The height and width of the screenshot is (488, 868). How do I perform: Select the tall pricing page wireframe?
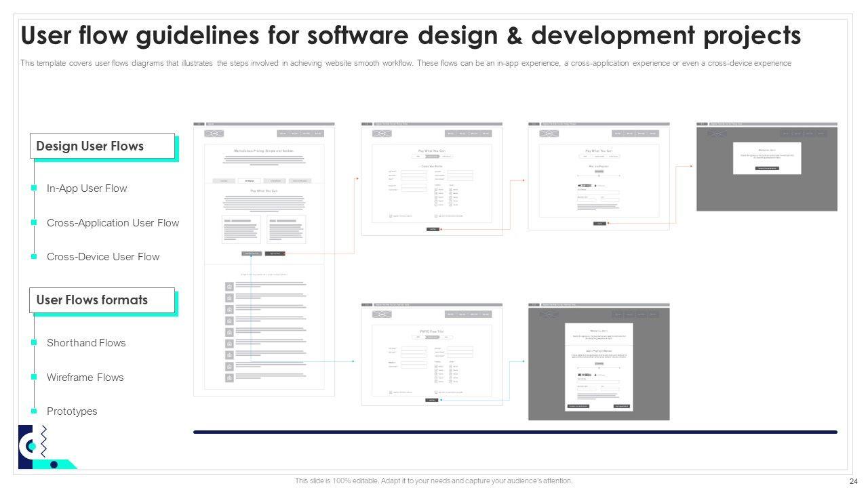point(264,259)
